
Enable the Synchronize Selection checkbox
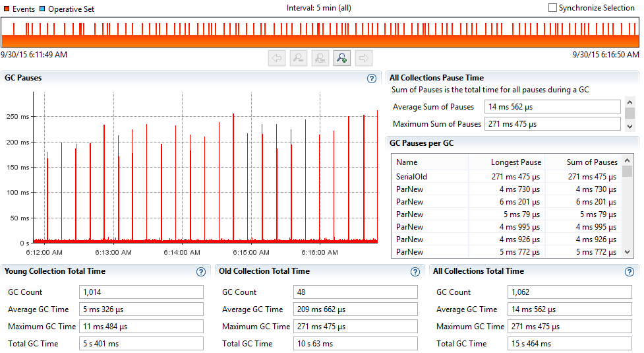click(553, 8)
